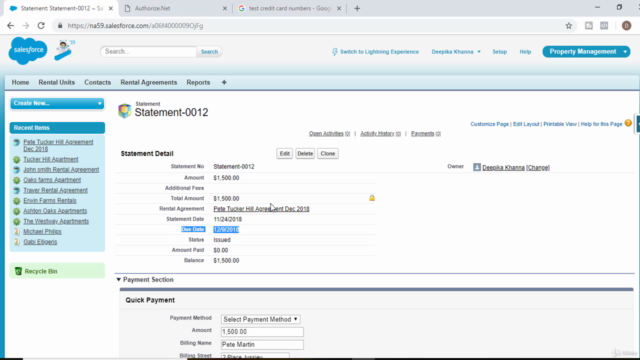Open the Home tab
The image size is (640, 360).
pos(20,82)
